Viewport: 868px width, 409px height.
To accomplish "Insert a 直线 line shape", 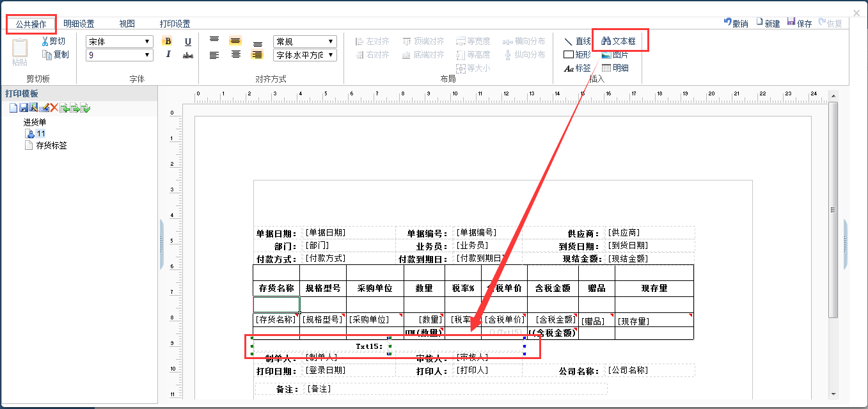I will pos(577,41).
